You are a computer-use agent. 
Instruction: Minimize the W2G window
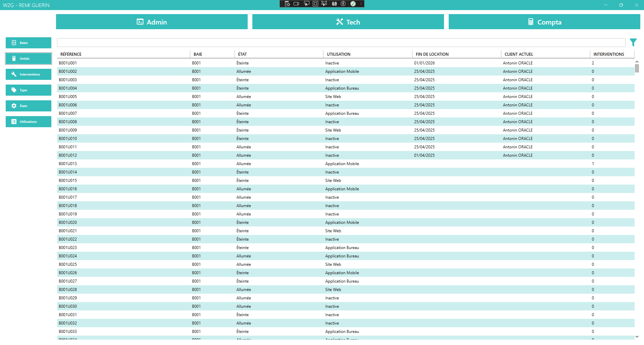(x=606, y=5)
